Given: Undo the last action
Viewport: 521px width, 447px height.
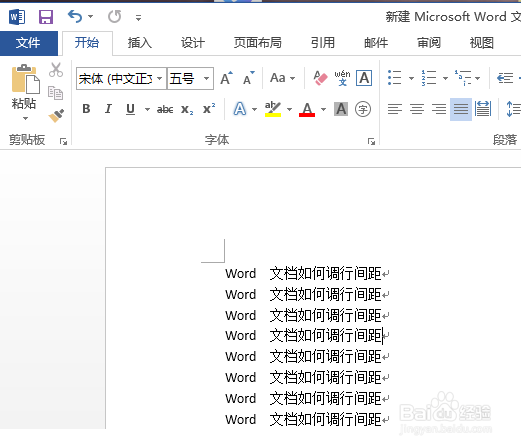Looking at the screenshot, I should [x=75, y=16].
